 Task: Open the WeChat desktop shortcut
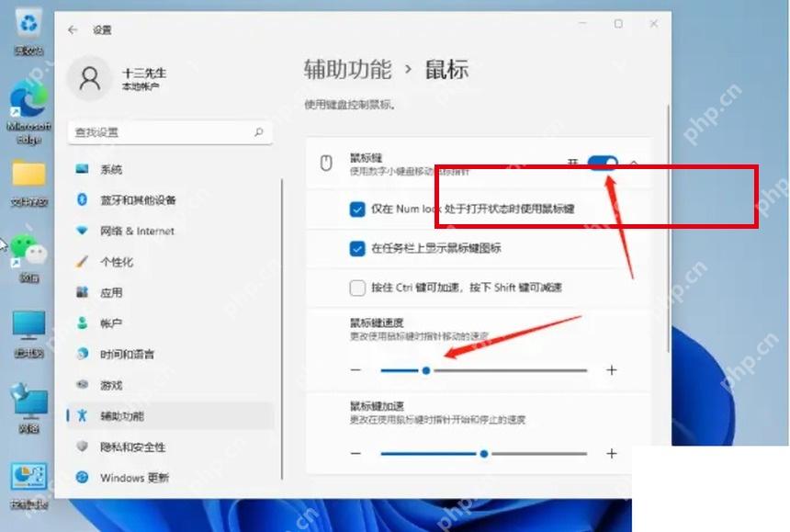[x=28, y=258]
